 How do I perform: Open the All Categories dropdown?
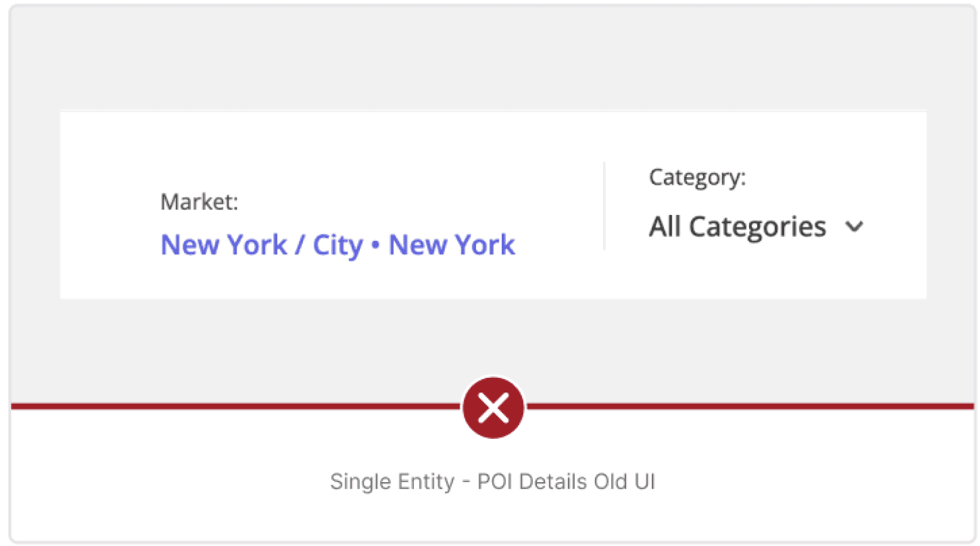point(738,227)
